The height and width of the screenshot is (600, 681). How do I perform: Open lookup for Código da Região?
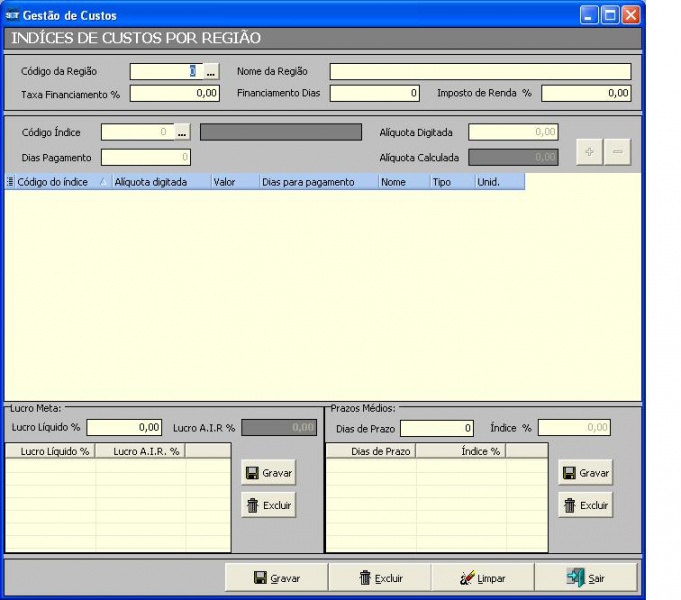pyautogui.click(x=210, y=72)
